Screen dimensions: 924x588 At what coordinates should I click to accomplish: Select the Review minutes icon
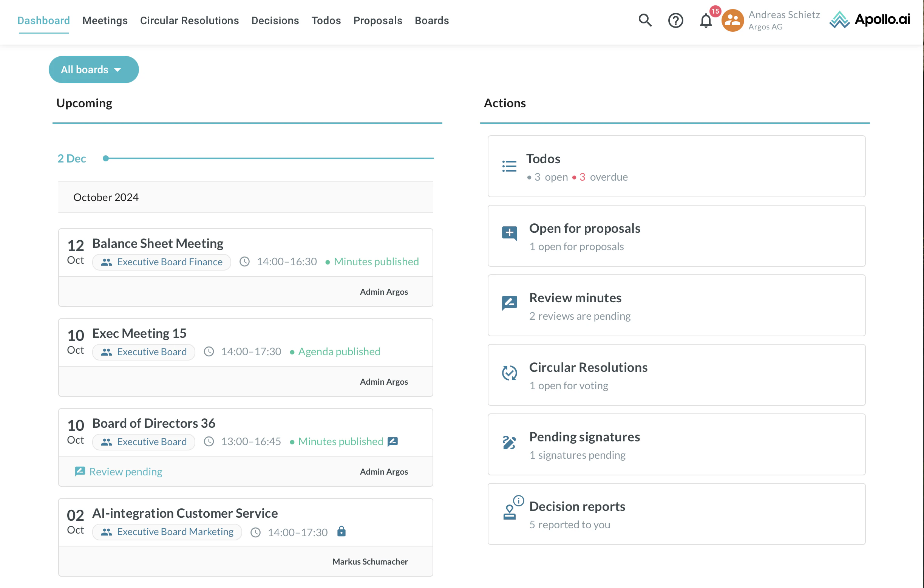(509, 303)
